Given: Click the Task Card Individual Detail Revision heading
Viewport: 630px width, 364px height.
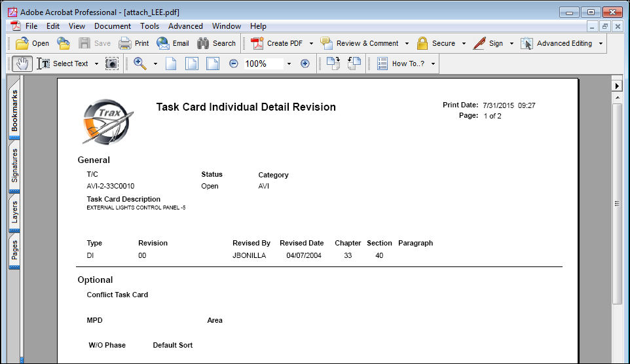Looking at the screenshot, I should (246, 107).
